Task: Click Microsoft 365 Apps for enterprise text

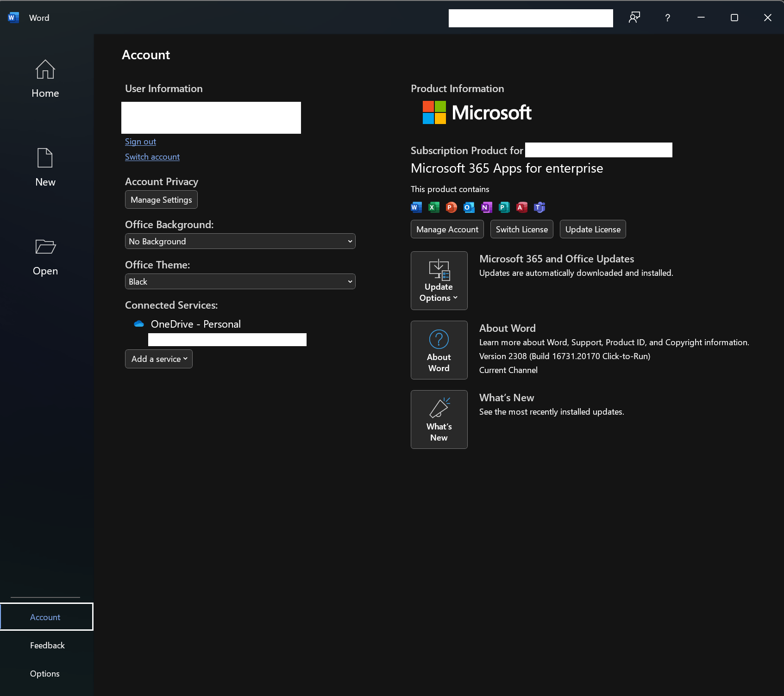Action: coord(507,168)
